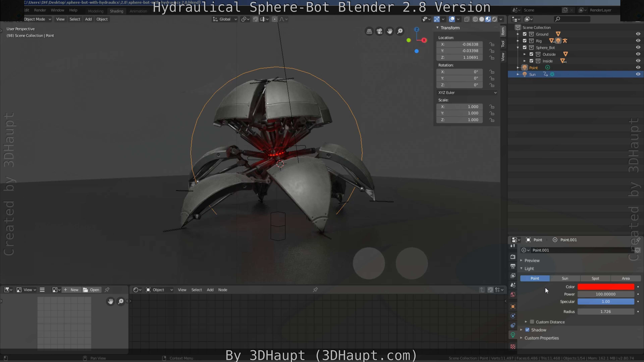644x362 pixels.
Task: Set light type to Sun
Action: pos(565,278)
